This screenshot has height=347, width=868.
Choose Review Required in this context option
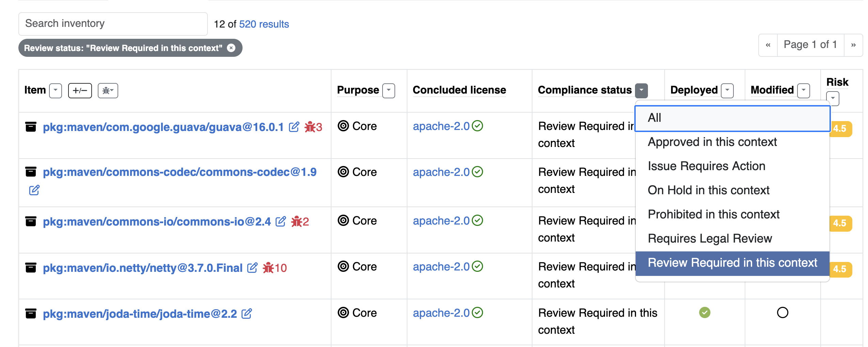[732, 263]
